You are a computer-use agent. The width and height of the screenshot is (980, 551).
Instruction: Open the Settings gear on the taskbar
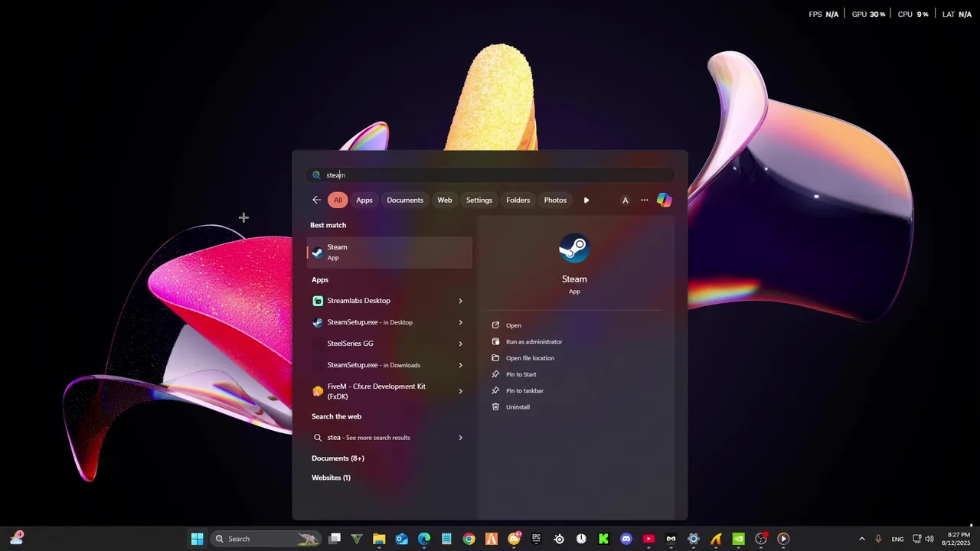[694, 539]
